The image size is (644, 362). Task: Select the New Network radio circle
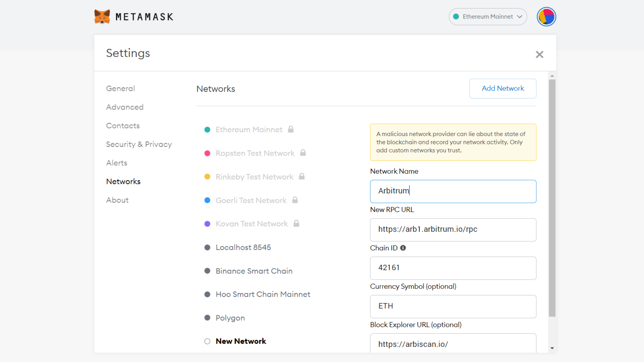tap(207, 341)
